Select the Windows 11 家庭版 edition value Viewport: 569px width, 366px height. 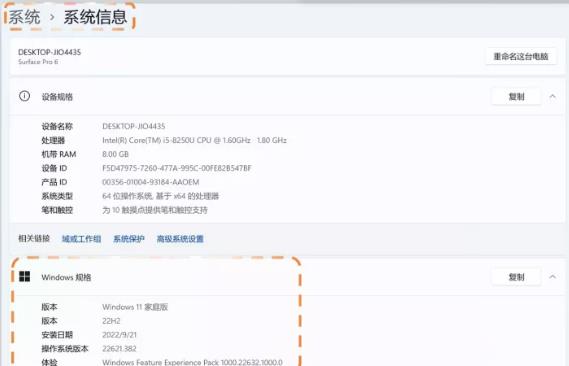135,307
